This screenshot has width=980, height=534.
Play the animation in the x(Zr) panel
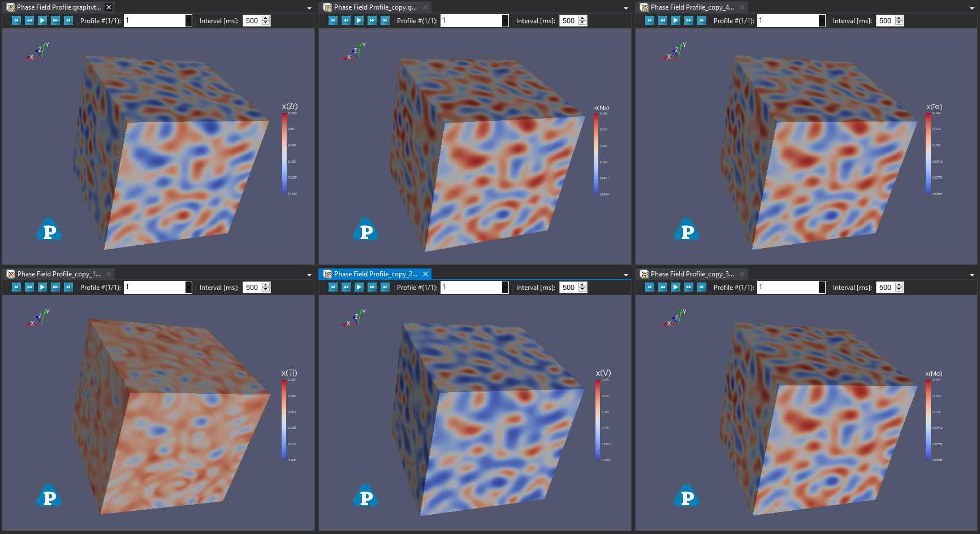[42, 20]
